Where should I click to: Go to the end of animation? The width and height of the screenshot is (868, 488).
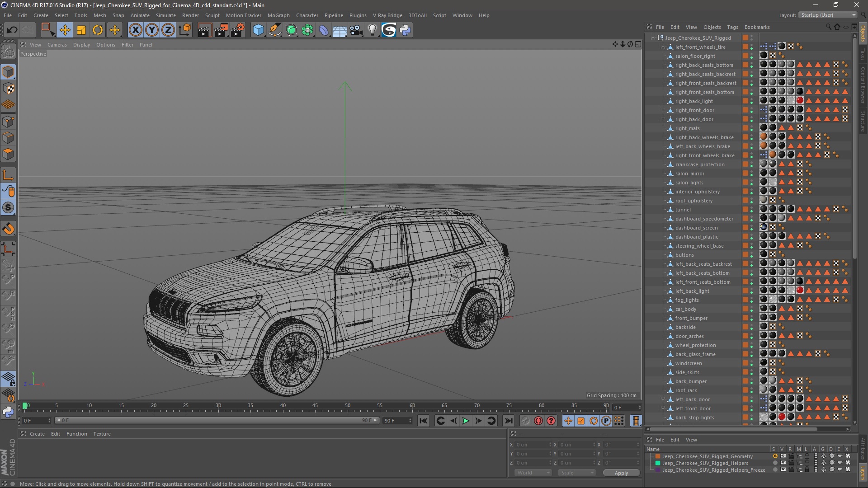(x=509, y=421)
